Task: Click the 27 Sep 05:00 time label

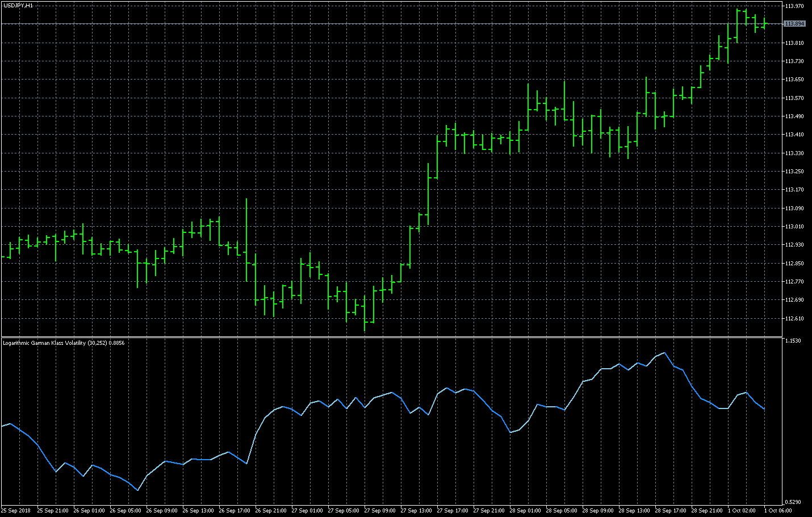Action: coord(343,511)
